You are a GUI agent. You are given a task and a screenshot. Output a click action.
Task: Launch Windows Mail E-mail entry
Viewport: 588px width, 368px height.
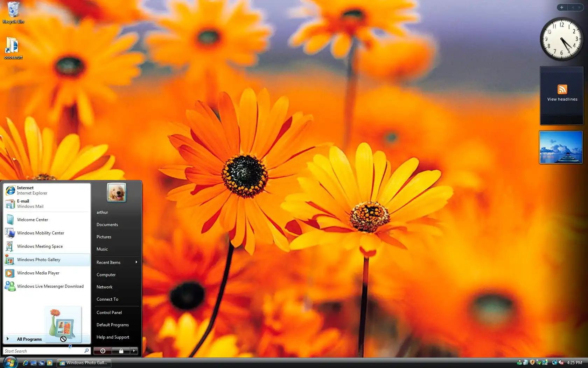tap(47, 204)
